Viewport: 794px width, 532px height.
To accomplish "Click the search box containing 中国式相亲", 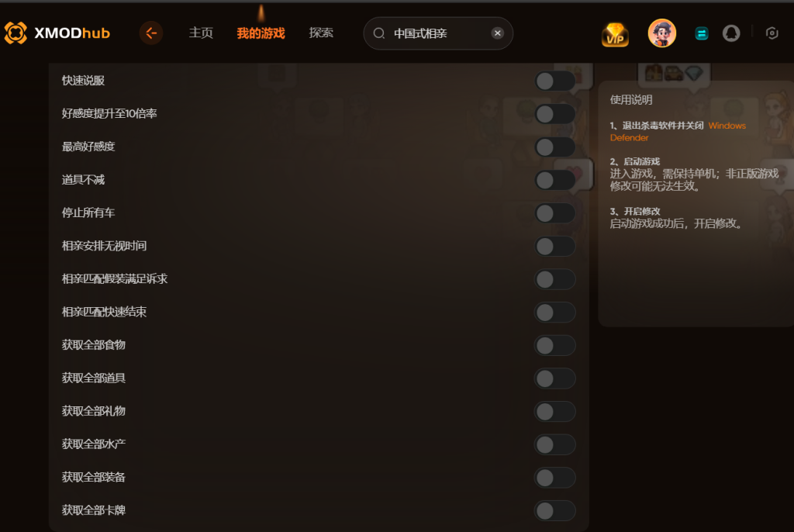I will point(438,33).
